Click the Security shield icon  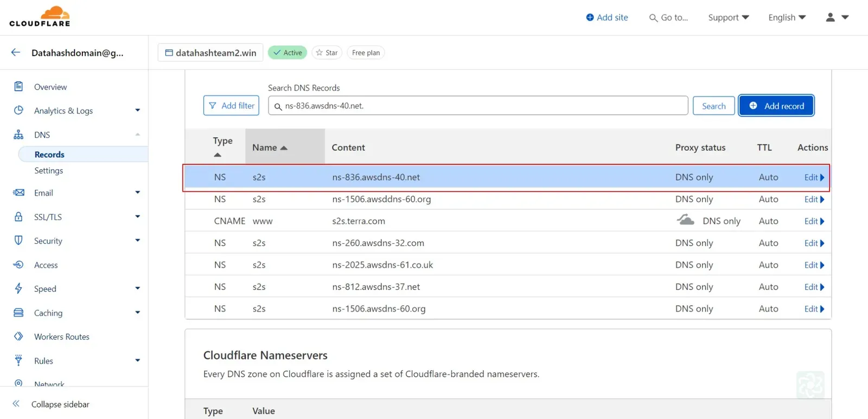pyautogui.click(x=18, y=240)
